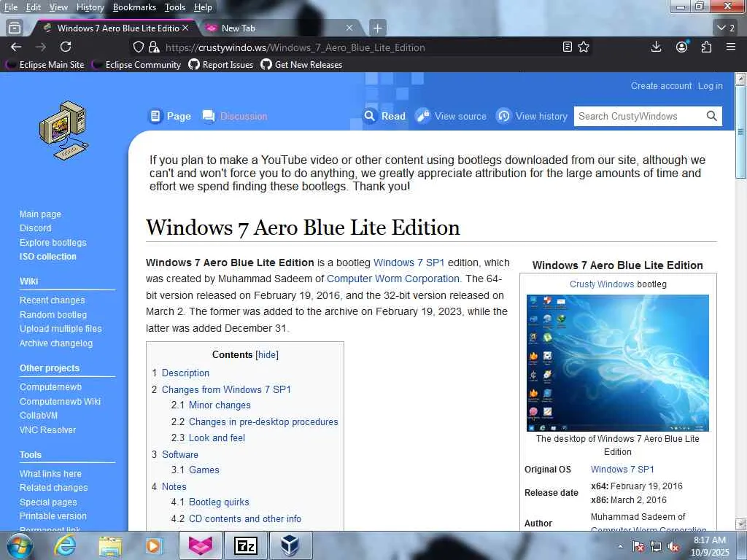Open the Computer Worm Corporation link in intro
Viewport: 747px width, 560px height.
tap(393, 279)
